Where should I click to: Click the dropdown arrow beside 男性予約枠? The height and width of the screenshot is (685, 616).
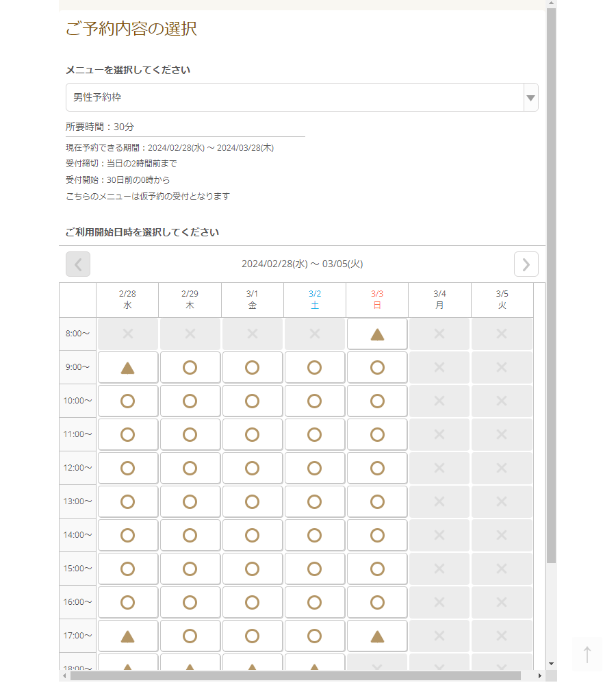pyautogui.click(x=530, y=98)
